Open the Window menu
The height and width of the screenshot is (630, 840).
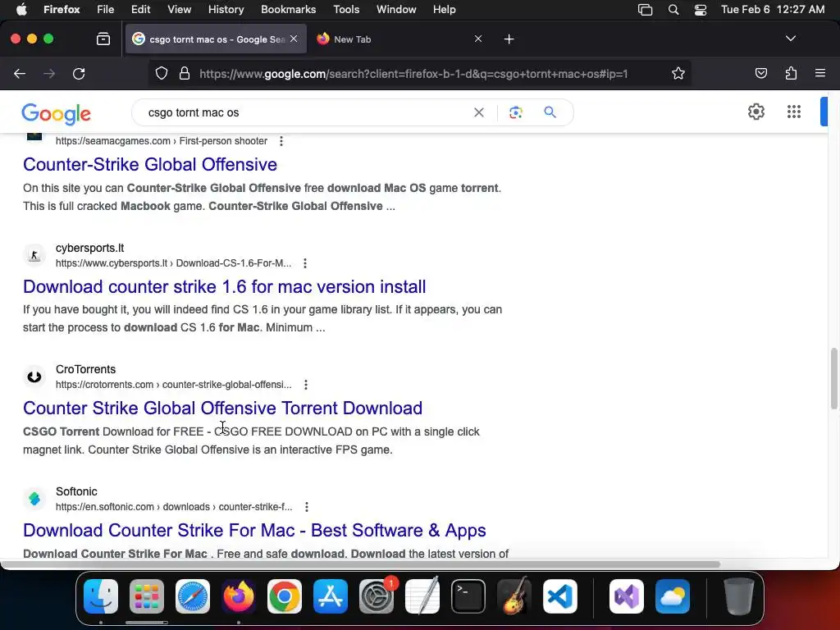click(396, 9)
